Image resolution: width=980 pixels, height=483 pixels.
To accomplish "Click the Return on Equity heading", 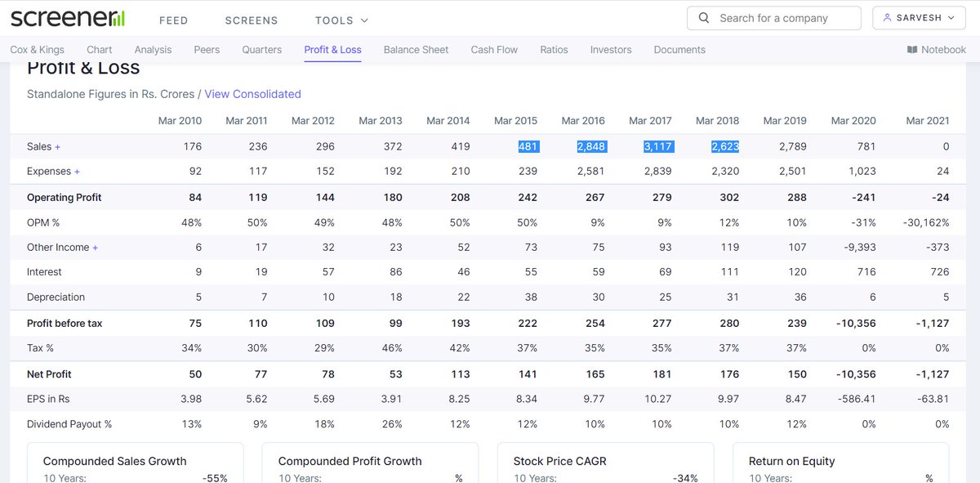I will (x=792, y=461).
